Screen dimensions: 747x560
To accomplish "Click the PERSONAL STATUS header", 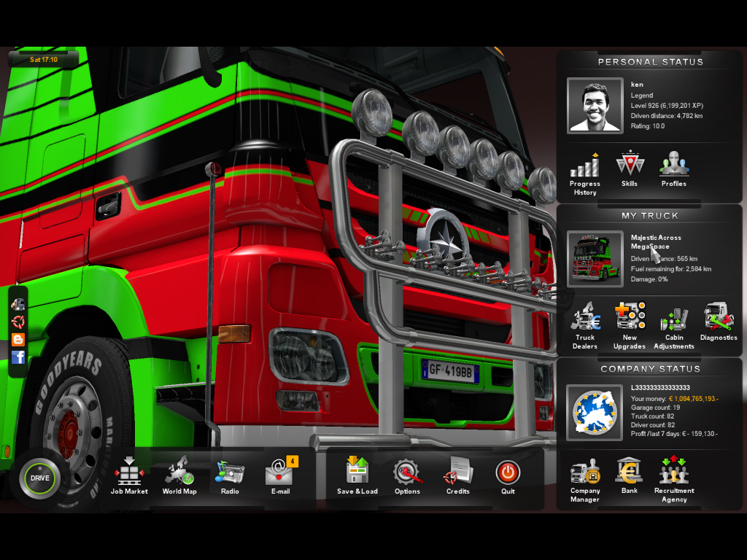I will tap(650, 62).
